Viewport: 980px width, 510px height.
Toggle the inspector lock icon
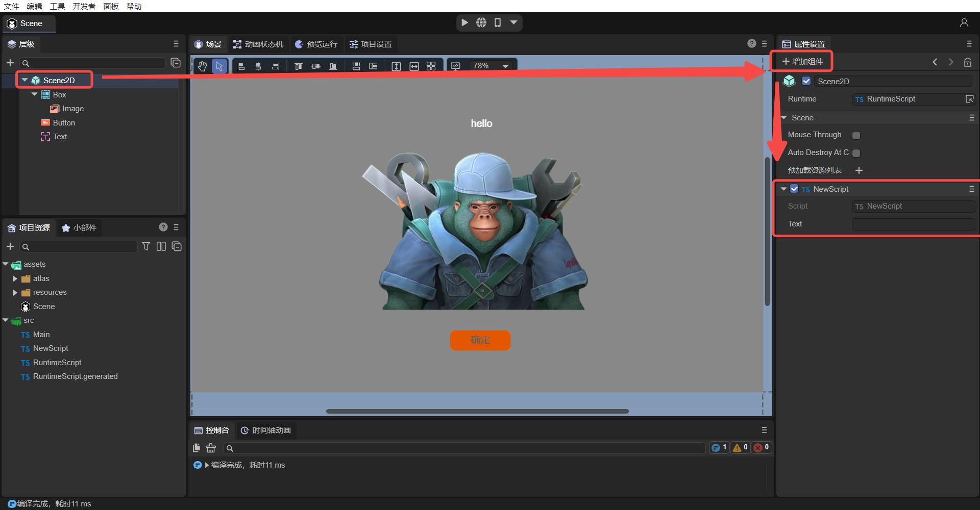click(967, 62)
